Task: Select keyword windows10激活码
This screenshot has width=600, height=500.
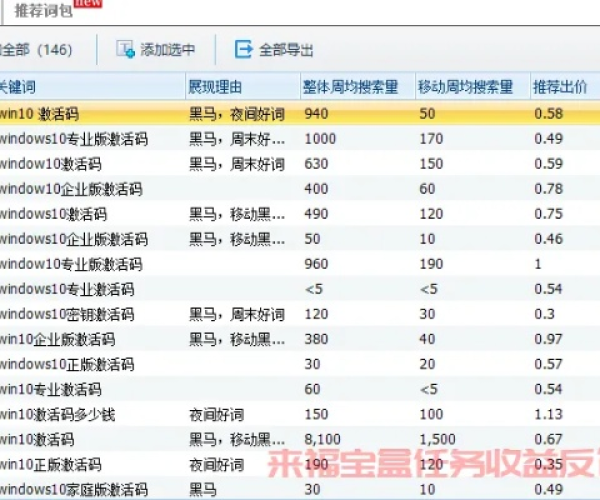Action: click(x=54, y=214)
